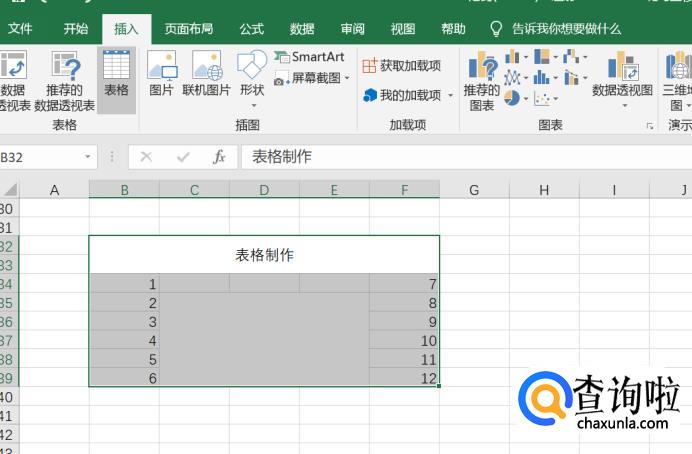Click the formula bar containing 表格制作

(467, 157)
